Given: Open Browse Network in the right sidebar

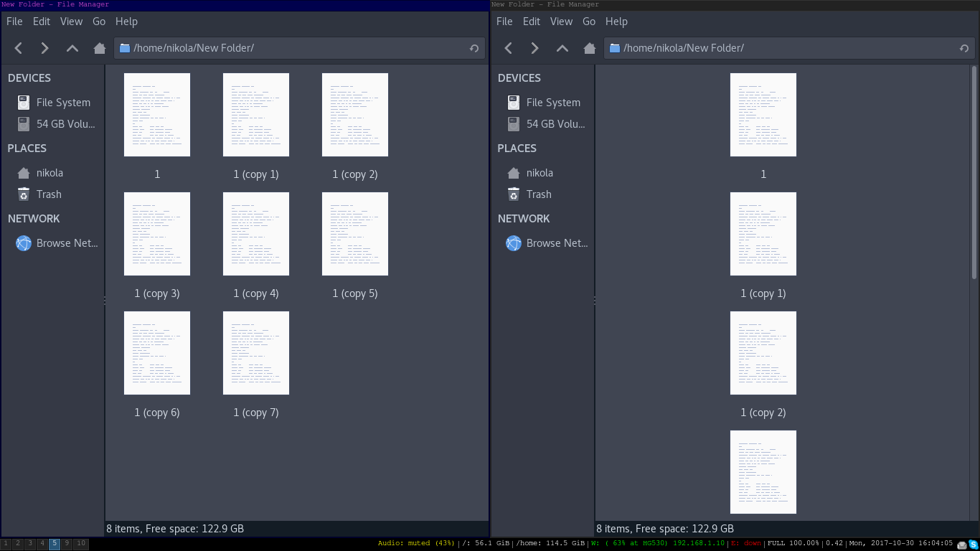Looking at the screenshot, I should click(556, 243).
